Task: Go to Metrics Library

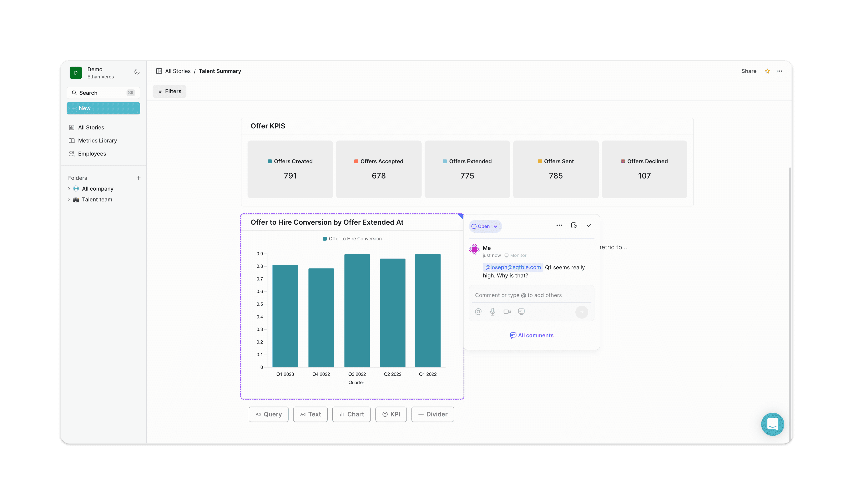Action: point(97,141)
